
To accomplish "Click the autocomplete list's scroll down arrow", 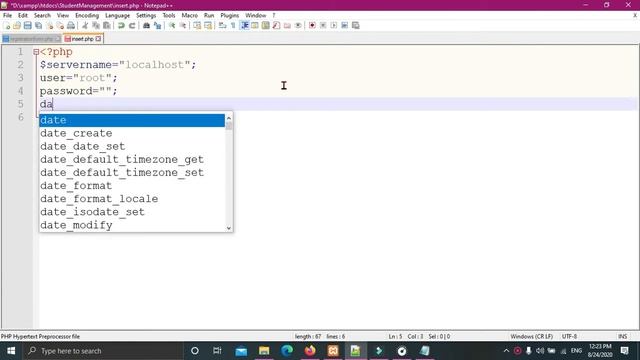I will (229, 228).
